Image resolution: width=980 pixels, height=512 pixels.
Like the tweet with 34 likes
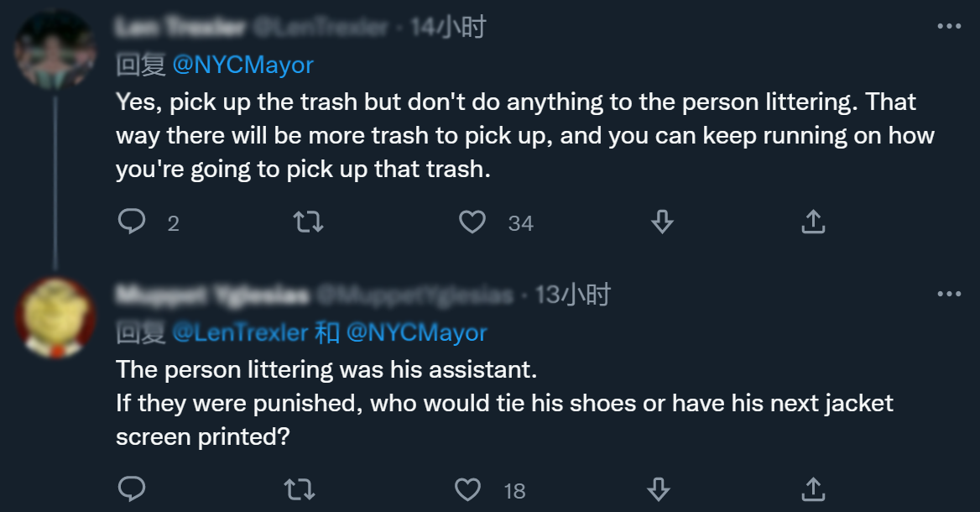click(473, 222)
